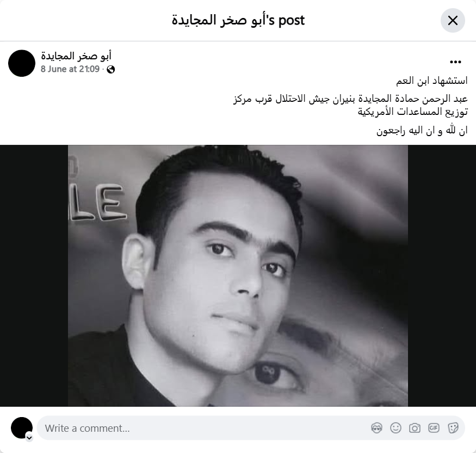The height and width of the screenshot is (453, 476).
Task: Click your own avatar beside the comment box
Action: [x=22, y=428]
